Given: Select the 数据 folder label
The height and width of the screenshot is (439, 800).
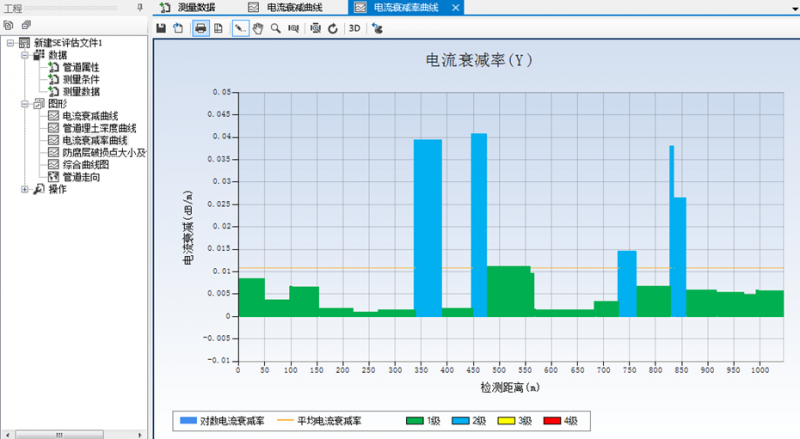Looking at the screenshot, I should [x=57, y=55].
